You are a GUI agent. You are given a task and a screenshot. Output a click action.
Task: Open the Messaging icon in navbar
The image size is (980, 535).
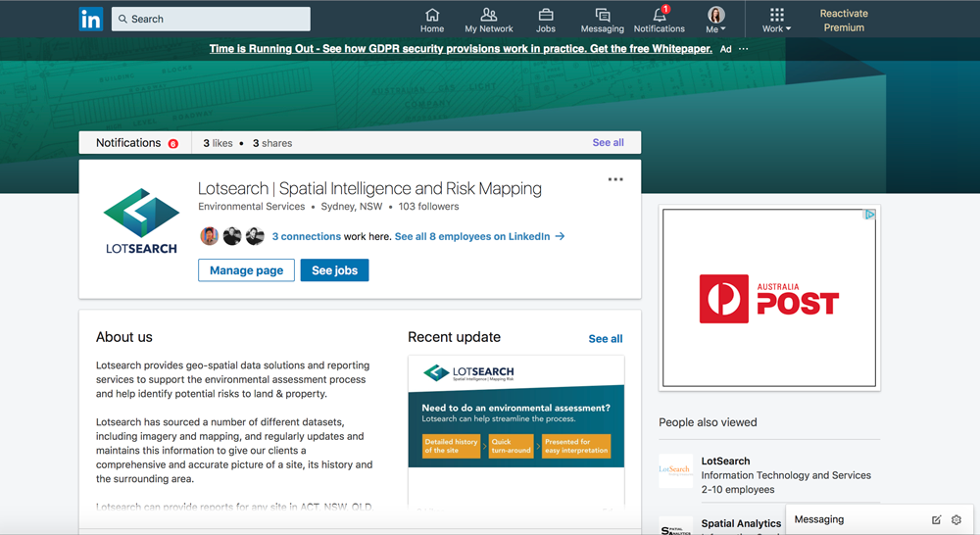pyautogui.click(x=602, y=21)
